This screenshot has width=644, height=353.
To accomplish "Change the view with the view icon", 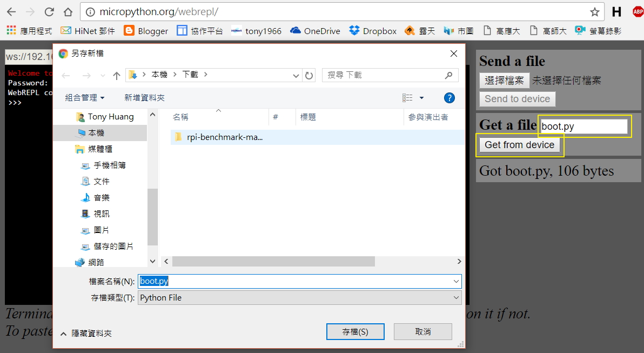I will tap(407, 98).
